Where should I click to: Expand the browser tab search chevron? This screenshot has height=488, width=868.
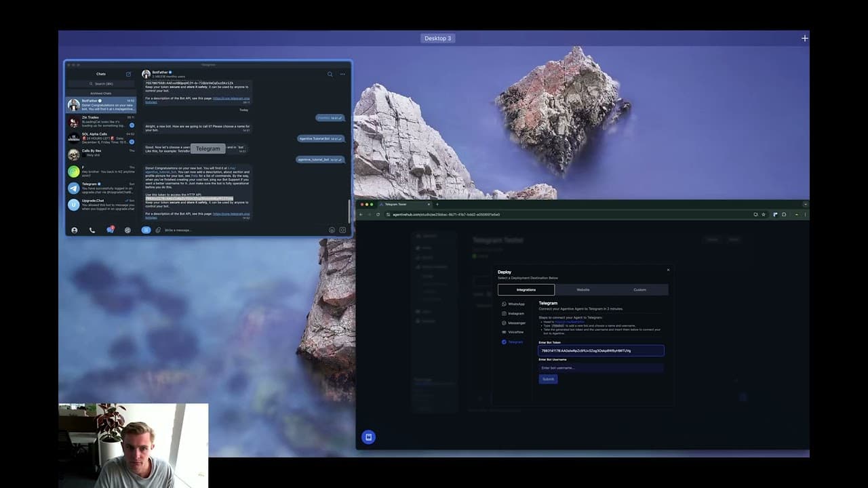pos(805,204)
